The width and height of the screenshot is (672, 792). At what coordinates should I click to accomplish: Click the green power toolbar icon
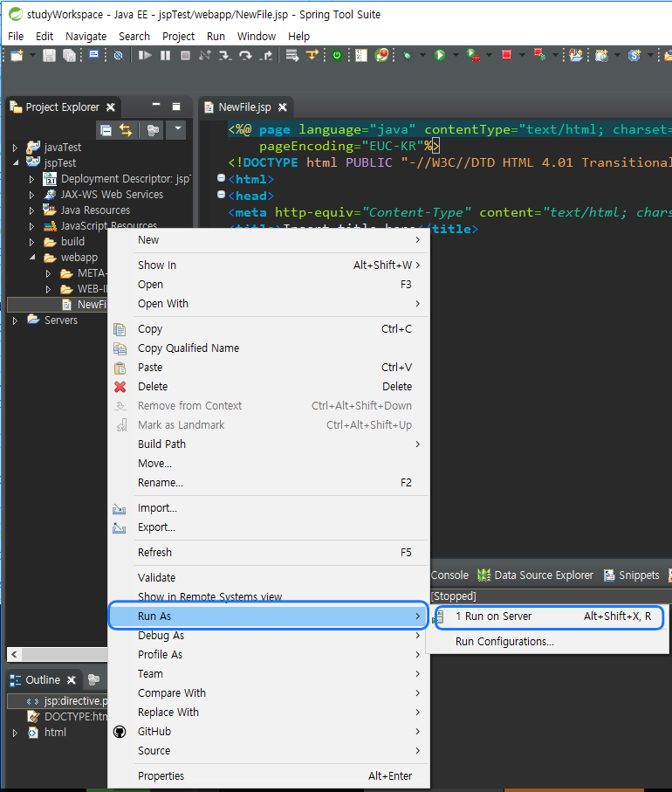point(337,55)
